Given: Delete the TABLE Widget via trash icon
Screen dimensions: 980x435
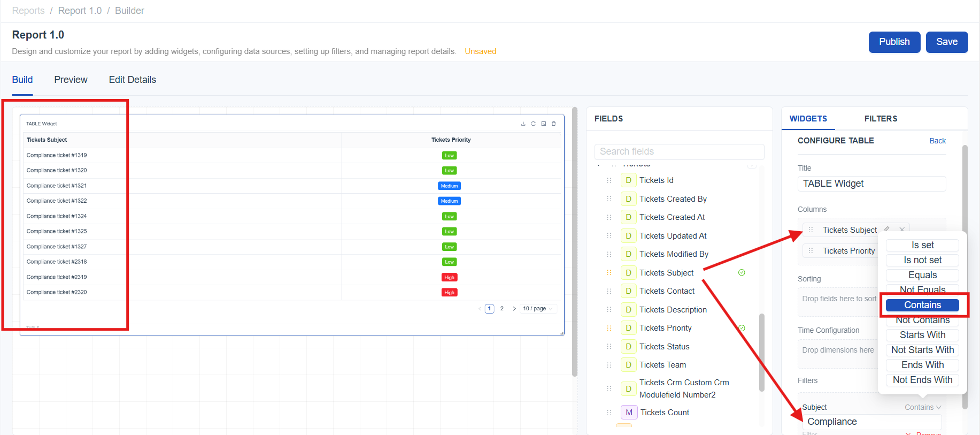Looking at the screenshot, I should [x=553, y=124].
